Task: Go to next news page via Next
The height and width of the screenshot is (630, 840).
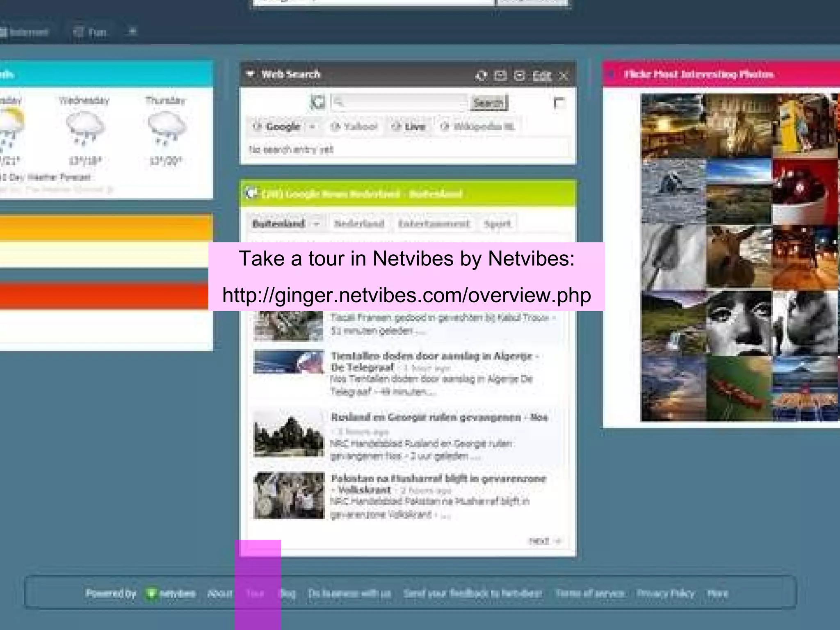Action: 544,541
